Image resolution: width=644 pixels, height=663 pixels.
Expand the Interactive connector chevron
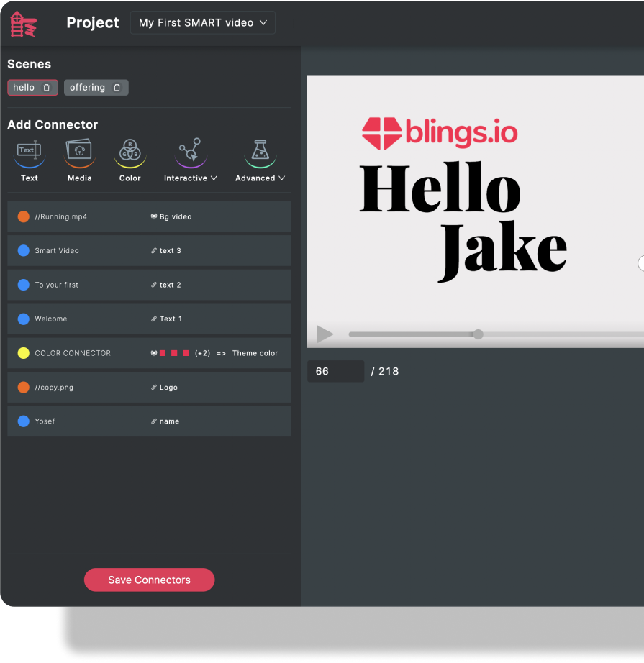(x=214, y=178)
